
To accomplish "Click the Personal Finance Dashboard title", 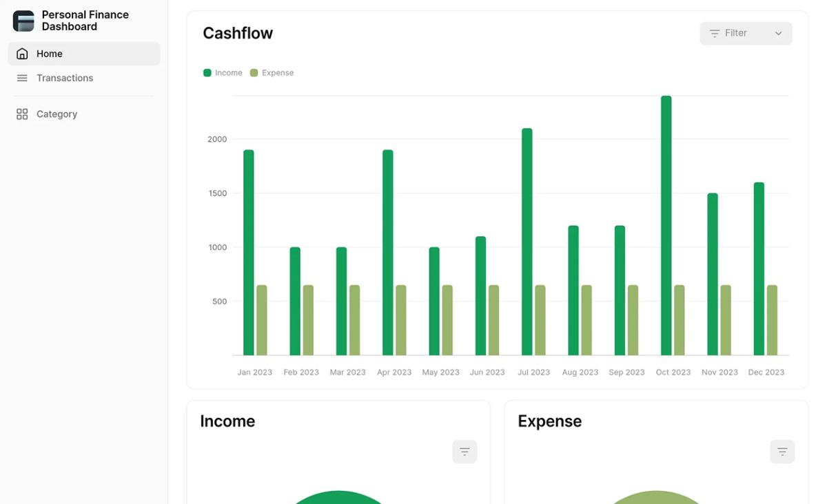I will [85, 21].
